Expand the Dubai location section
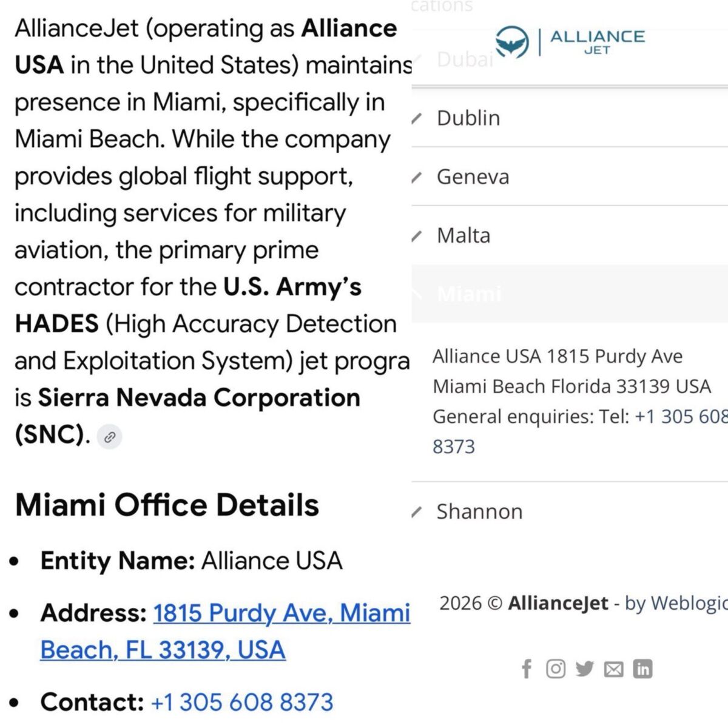 tap(465, 59)
